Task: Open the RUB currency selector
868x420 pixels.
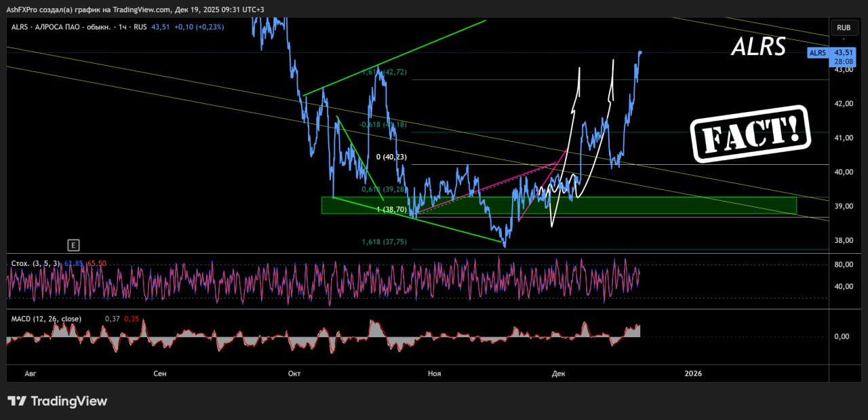Action: pyautogui.click(x=844, y=28)
